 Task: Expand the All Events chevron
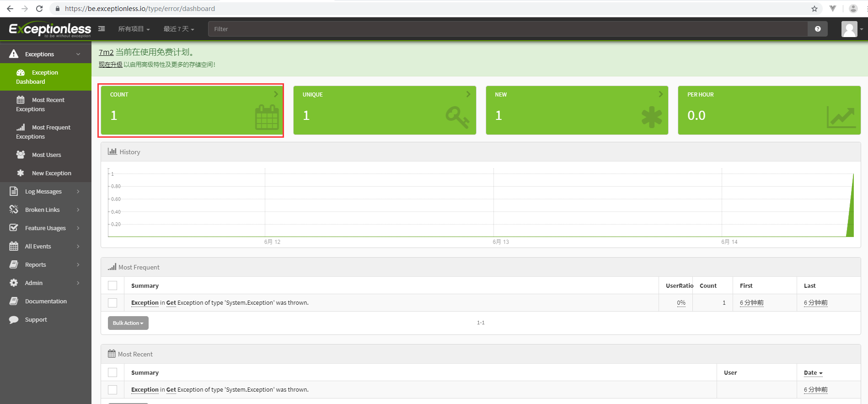pyautogui.click(x=78, y=246)
